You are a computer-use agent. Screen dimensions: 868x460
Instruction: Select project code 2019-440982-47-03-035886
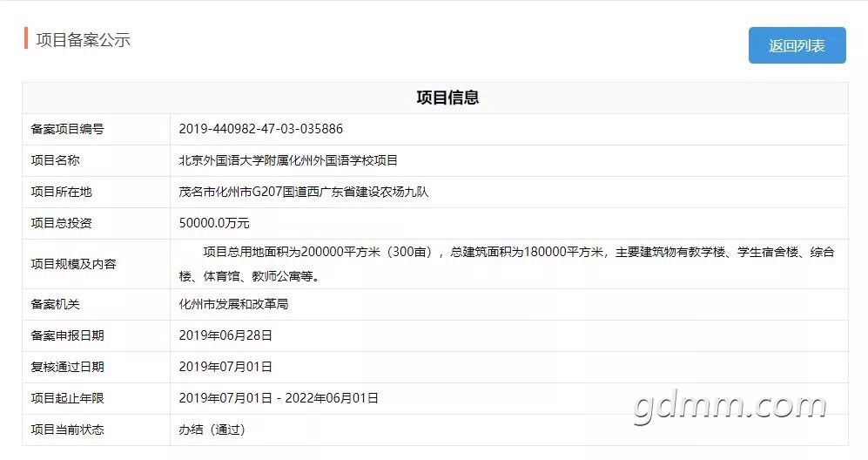(260, 129)
